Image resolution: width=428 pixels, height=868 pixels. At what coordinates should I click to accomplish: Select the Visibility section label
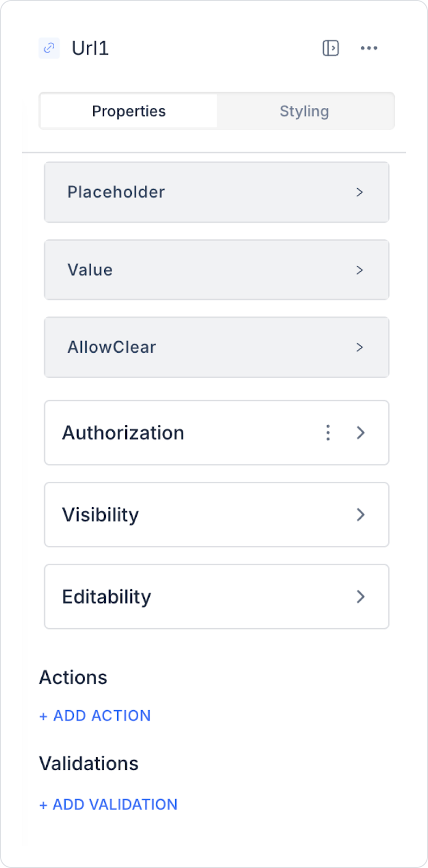pyautogui.click(x=101, y=515)
